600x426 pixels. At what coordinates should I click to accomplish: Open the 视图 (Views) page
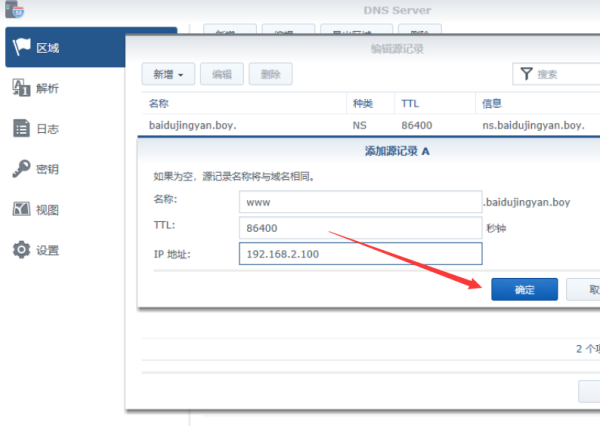(47, 210)
